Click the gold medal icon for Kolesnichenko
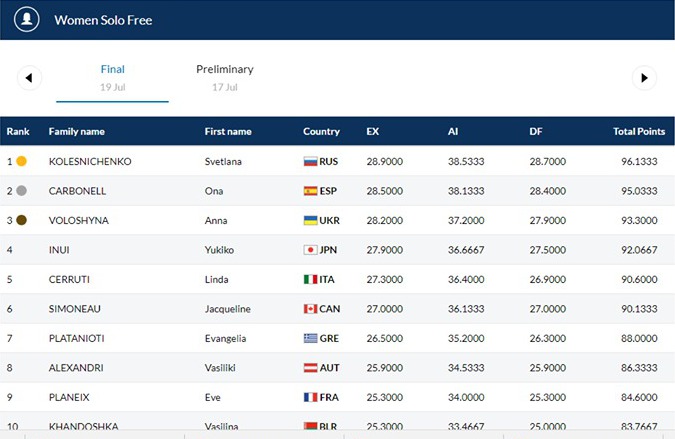The width and height of the screenshot is (675, 439). click(21, 161)
